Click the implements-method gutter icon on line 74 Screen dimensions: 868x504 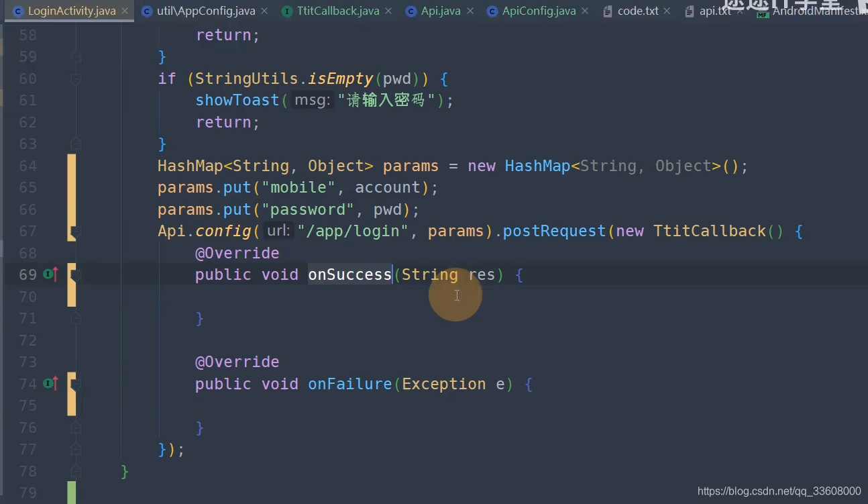pos(51,383)
